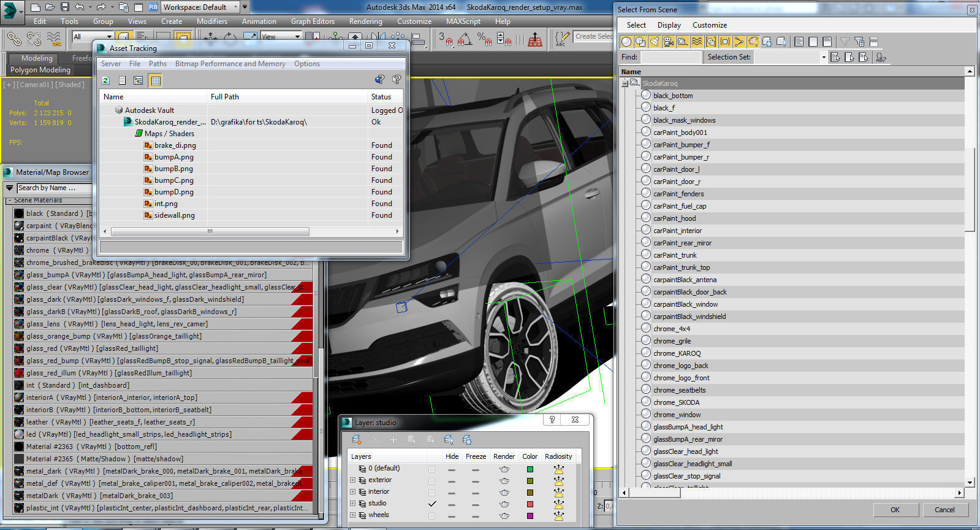This screenshot has height=530, width=980.
Task: Expand the wheels layer tree
Action: tap(352, 515)
